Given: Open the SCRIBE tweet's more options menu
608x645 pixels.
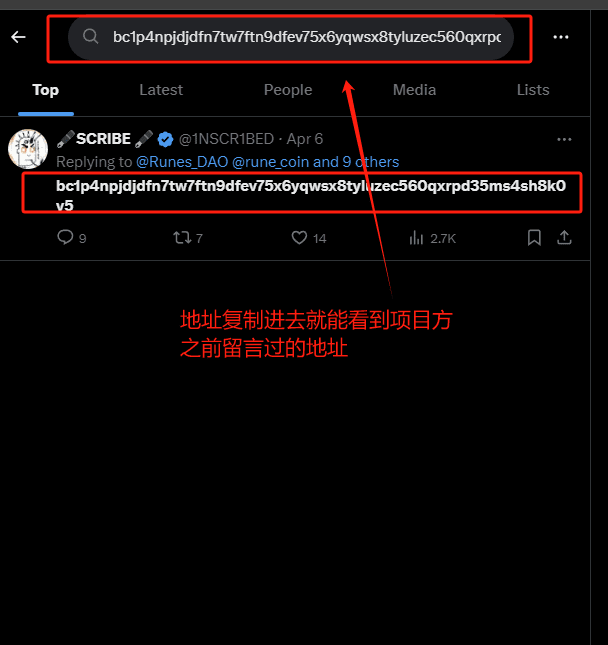Looking at the screenshot, I should point(564,139).
